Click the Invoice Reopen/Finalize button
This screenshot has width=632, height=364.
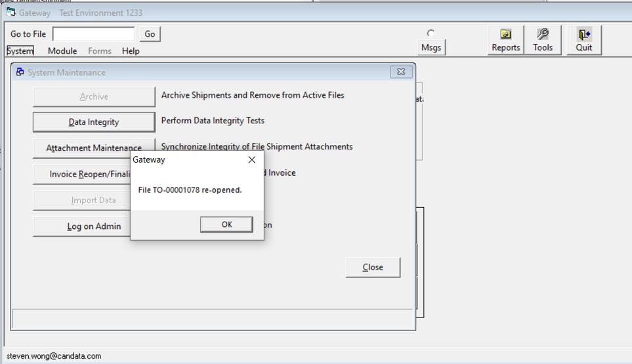(82, 174)
